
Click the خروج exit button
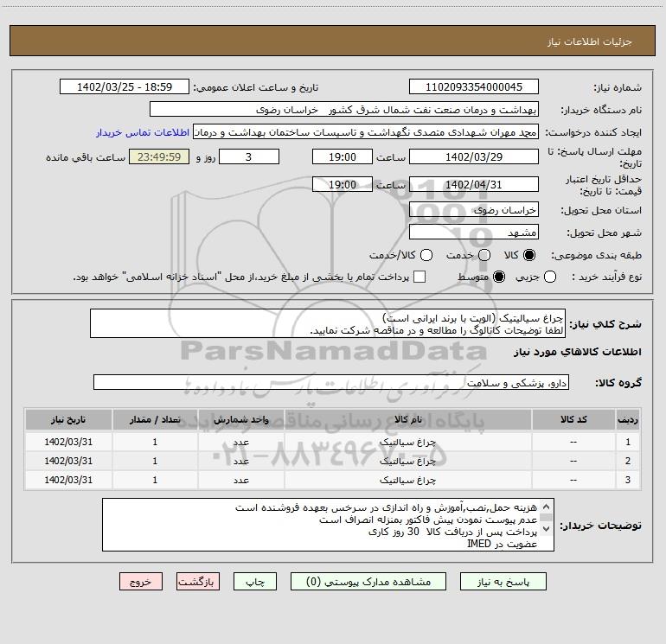click(141, 582)
